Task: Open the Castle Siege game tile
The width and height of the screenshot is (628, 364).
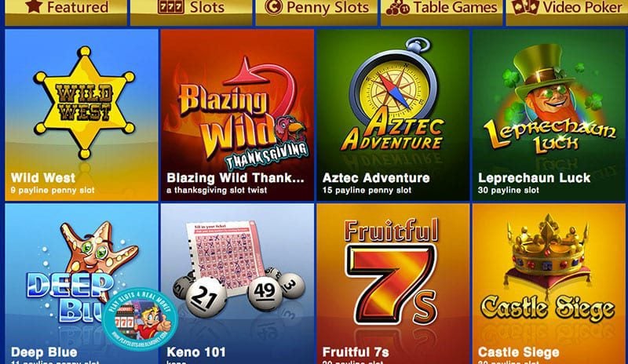Action: [548, 284]
